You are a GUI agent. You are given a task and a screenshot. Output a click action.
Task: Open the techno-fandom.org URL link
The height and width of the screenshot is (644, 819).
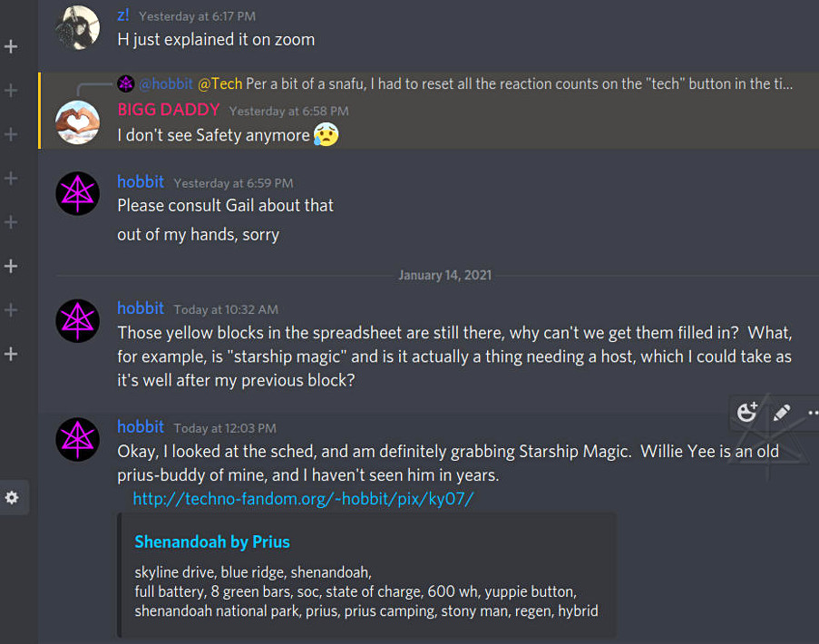click(303, 499)
